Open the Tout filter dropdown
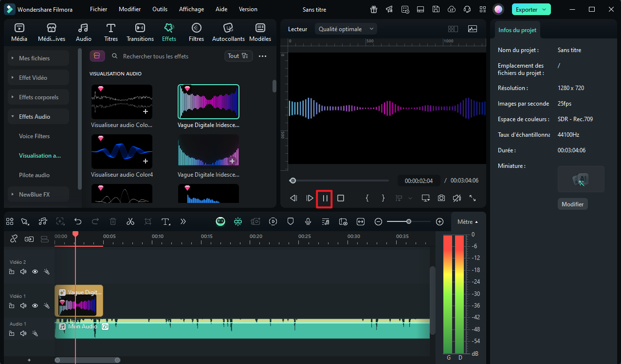 click(238, 56)
